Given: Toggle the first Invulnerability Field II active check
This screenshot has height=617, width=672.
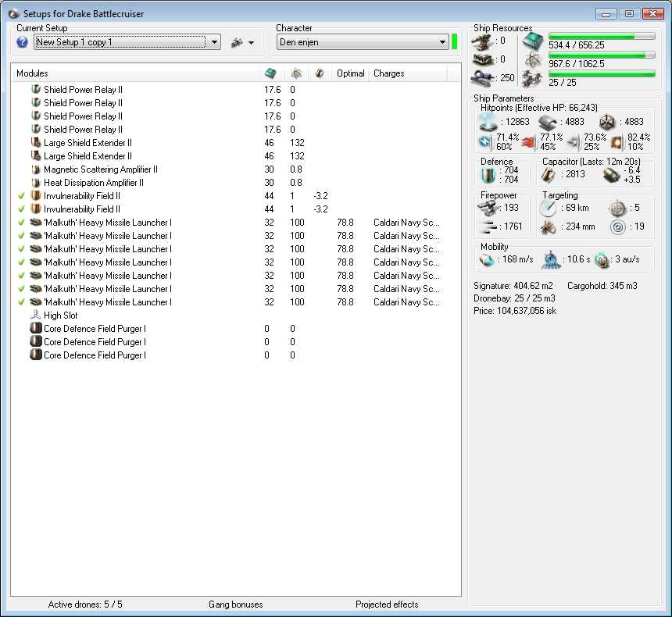Looking at the screenshot, I should pyautogui.click(x=21, y=196).
